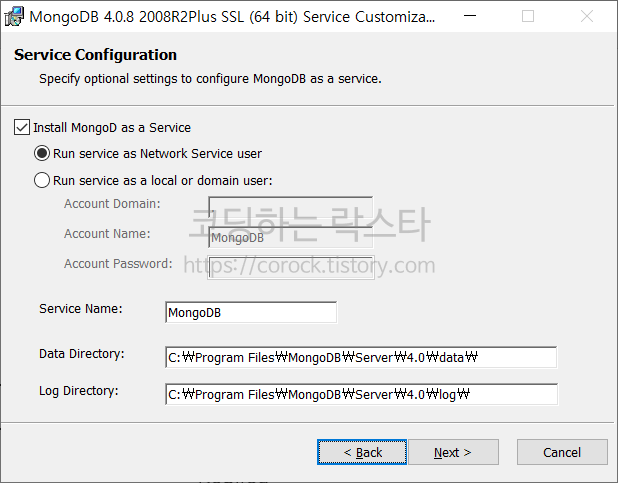Close the installer window
This screenshot has width=618, height=483.
[x=587, y=17]
